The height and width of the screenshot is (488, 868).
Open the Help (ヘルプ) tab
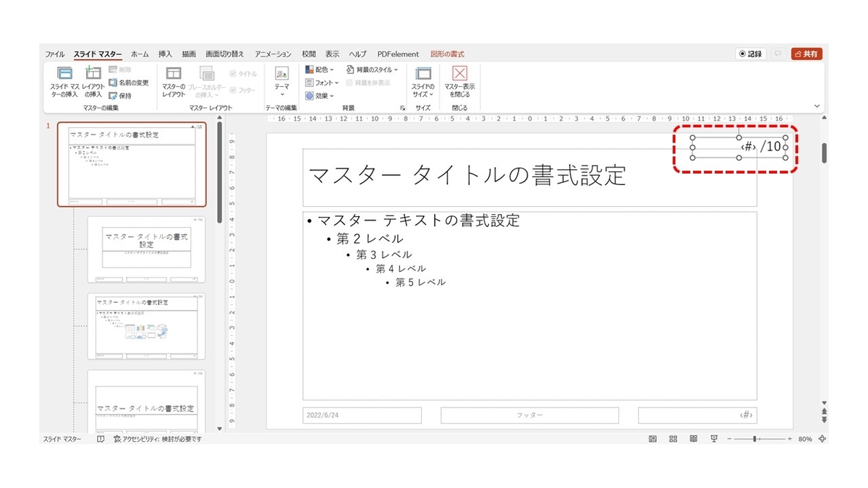[x=357, y=54]
